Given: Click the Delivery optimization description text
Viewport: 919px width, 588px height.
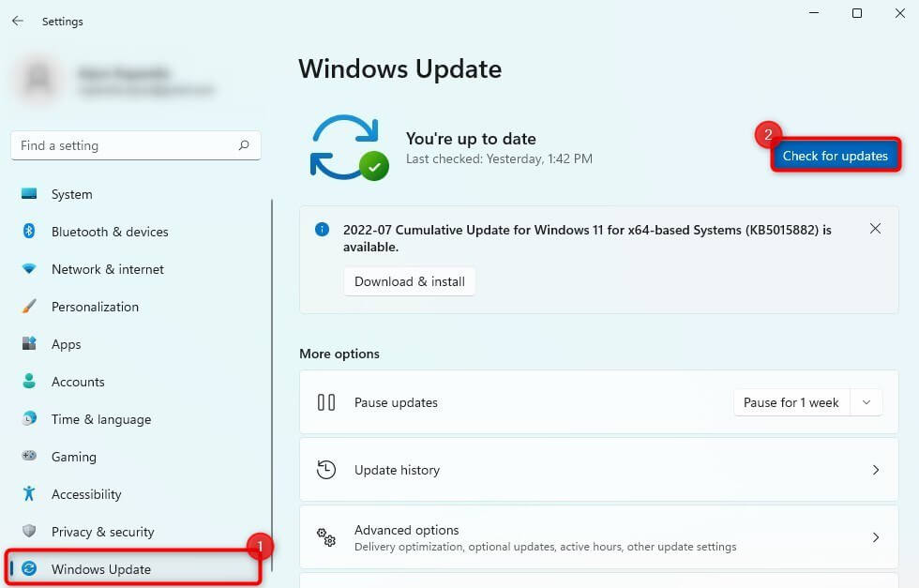Looking at the screenshot, I should click(545, 547).
